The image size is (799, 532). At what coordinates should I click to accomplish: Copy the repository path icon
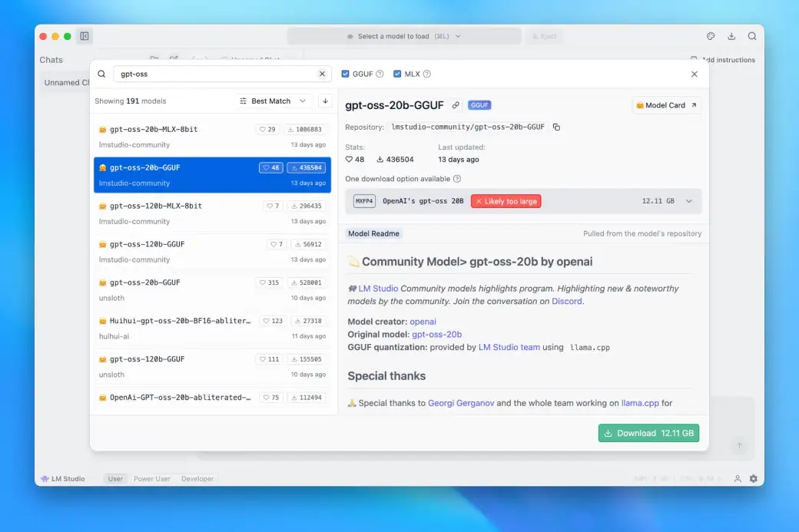pos(556,127)
